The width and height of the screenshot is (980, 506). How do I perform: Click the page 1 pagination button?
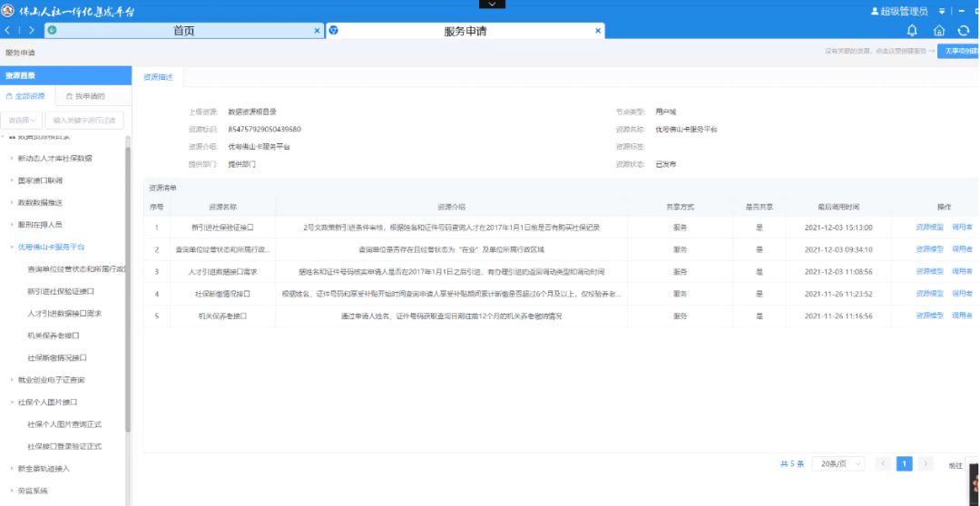click(x=904, y=463)
